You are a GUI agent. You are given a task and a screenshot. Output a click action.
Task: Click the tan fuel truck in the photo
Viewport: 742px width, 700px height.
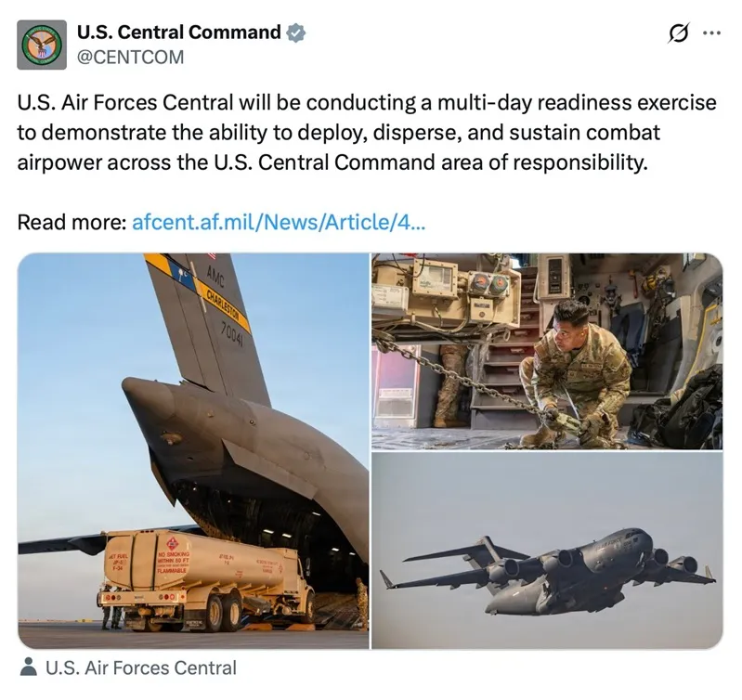tap(206, 581)
